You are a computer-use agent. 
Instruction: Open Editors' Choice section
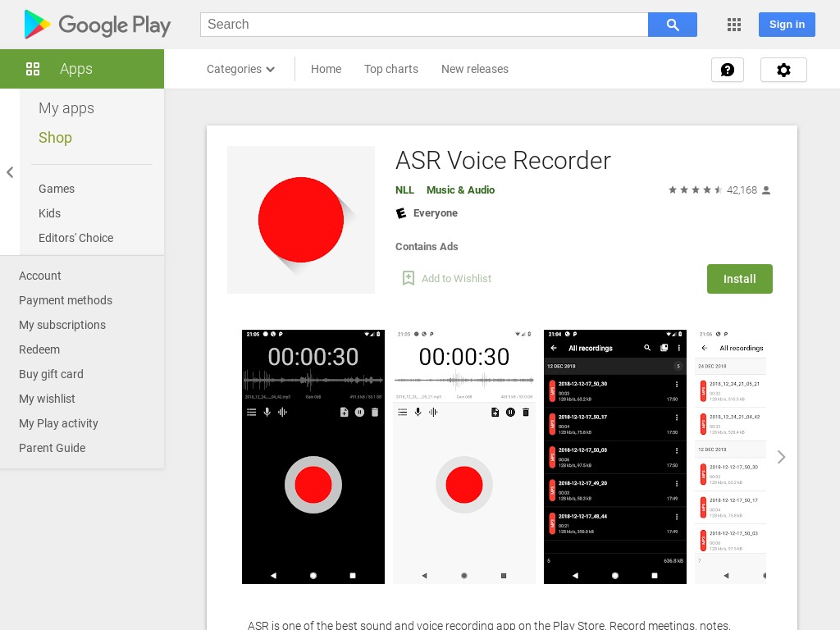(76, 238)
